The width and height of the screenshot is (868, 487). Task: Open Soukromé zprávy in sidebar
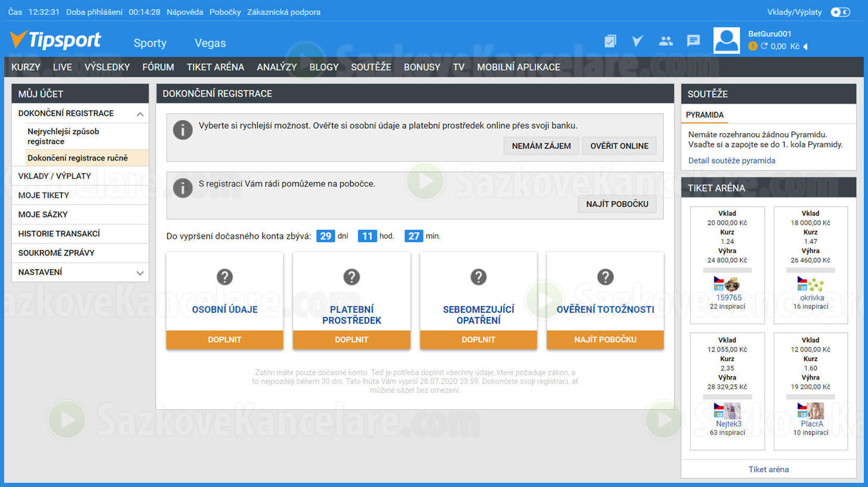click(x=80, y=252)
